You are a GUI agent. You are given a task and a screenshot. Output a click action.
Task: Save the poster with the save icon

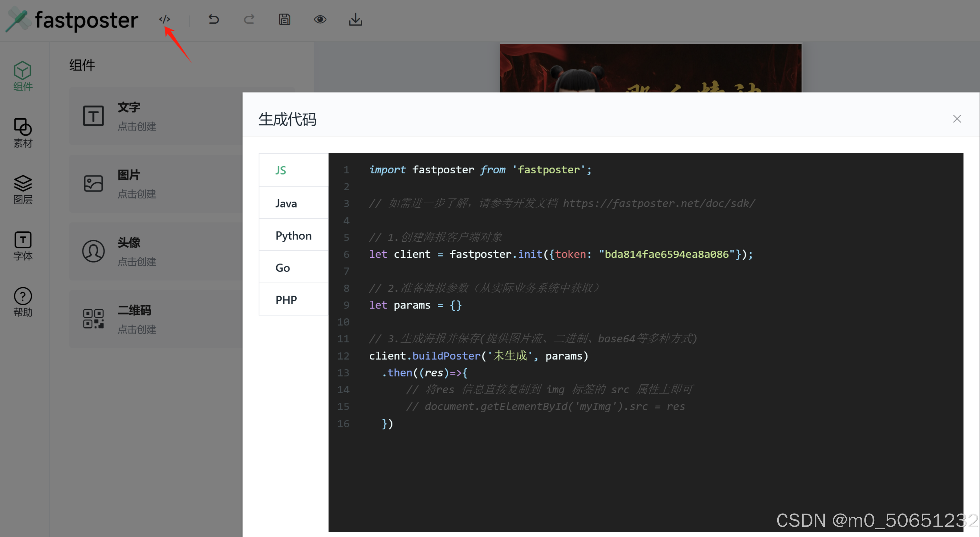(x=284, y=19)
